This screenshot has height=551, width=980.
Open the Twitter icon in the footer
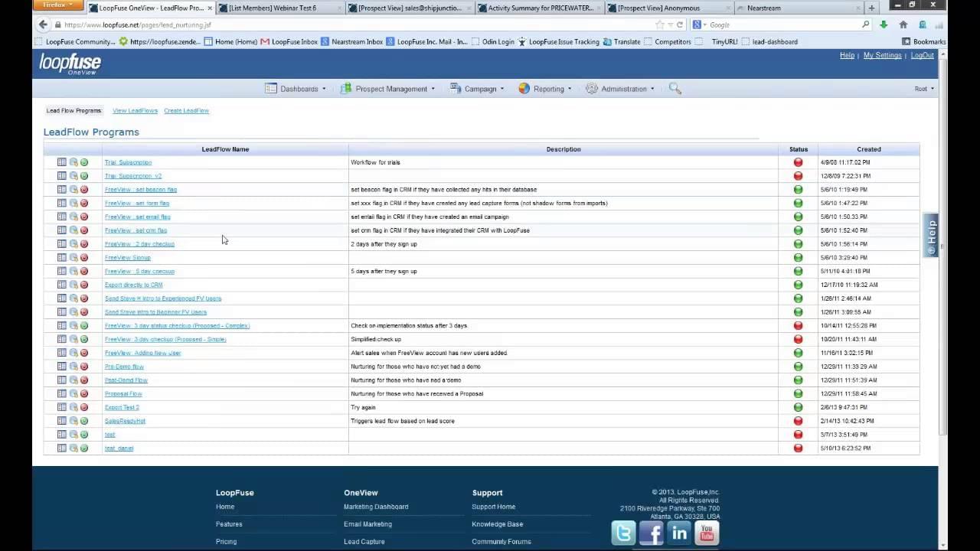coord(622,533)
